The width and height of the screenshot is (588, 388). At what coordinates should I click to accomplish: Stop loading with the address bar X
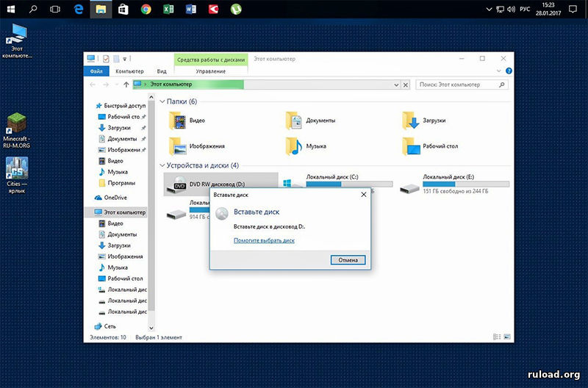coord(406,85)
